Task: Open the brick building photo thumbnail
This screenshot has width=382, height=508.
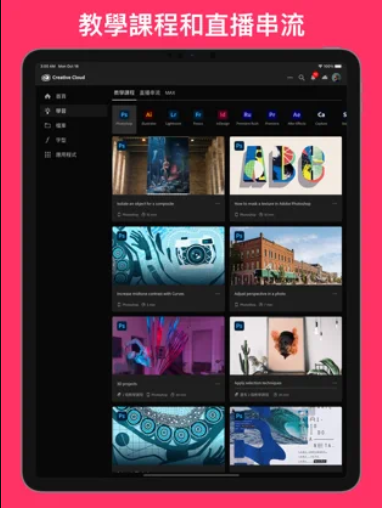Action: (x=286, y=256)
